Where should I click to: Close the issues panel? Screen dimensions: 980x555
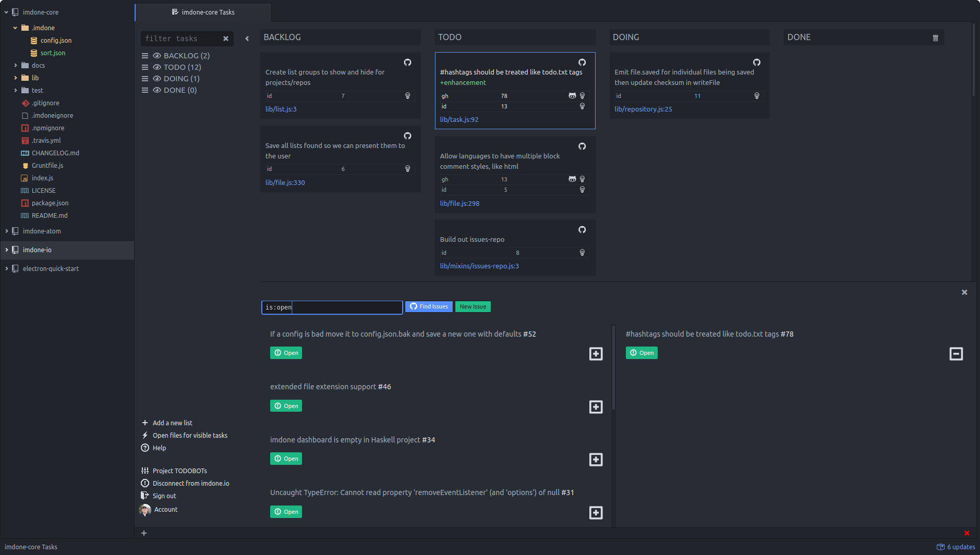pyautogui.click(x=964, y=292)
